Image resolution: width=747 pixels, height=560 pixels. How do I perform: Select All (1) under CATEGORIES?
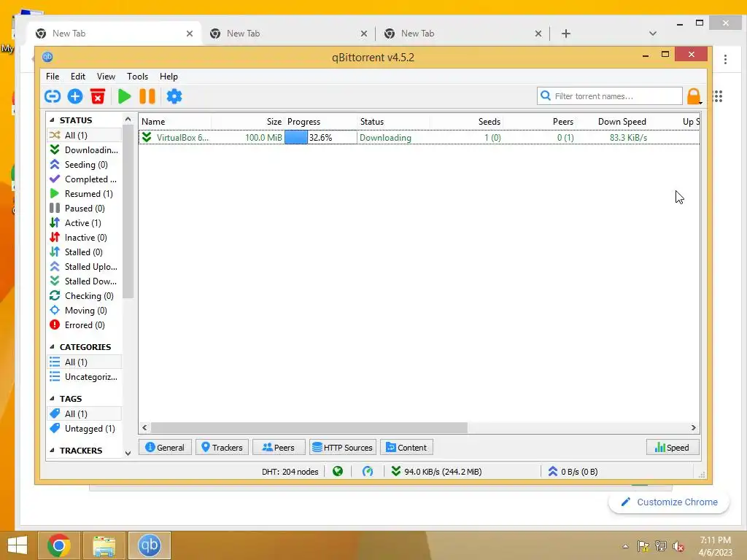85,362
